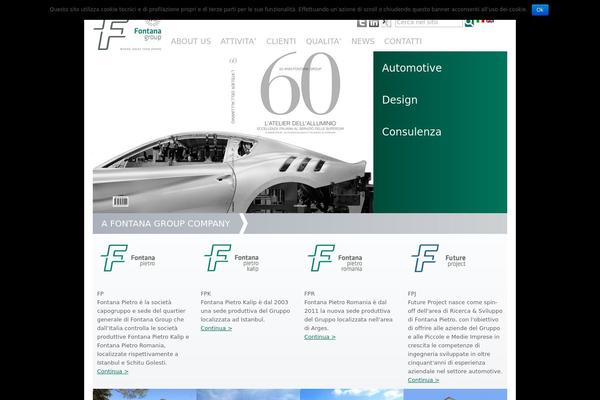Open the CONTATTI menu
The width and height of the screenshot is (600, 400).
pyautogui.click(x=403, y=41)
